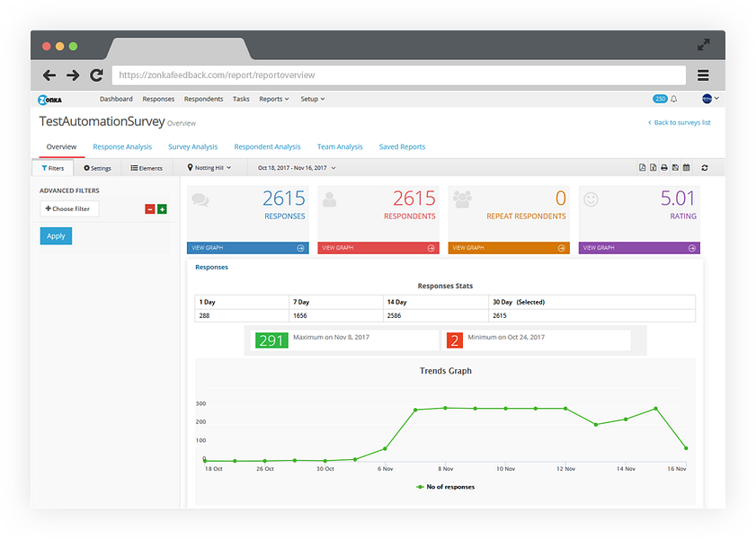The image size is (756, 539).
Task: Open the notifications bell icon
Action: (674, 99)
